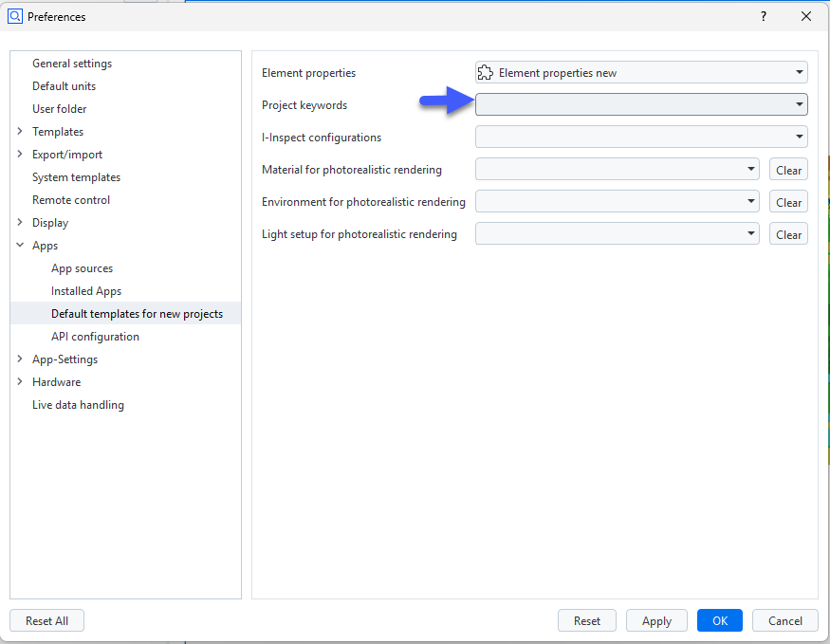Confirm preferences with the OK button
This screenshot has width=830, height=644.
720,620
